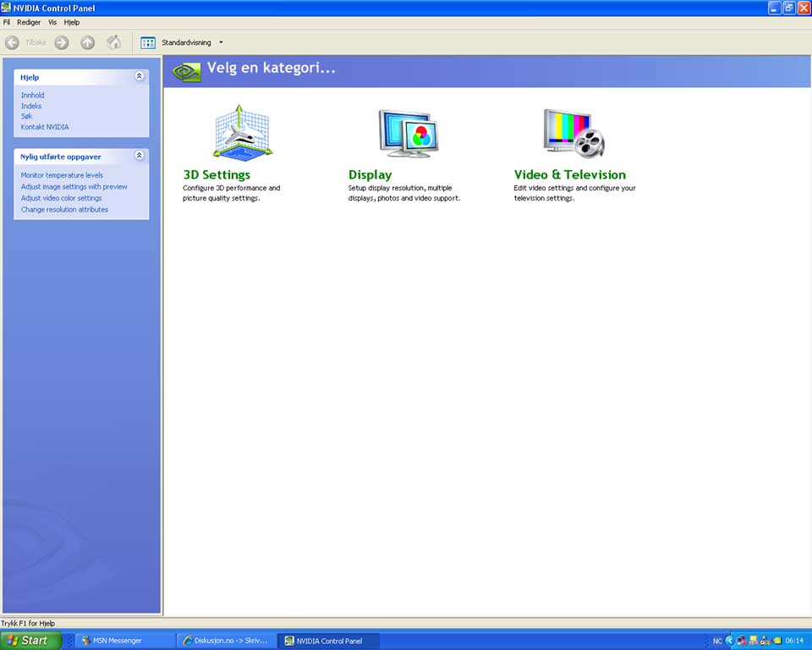Click the Video & Television heading link
The image size is (812, 650).
point(569,174)
